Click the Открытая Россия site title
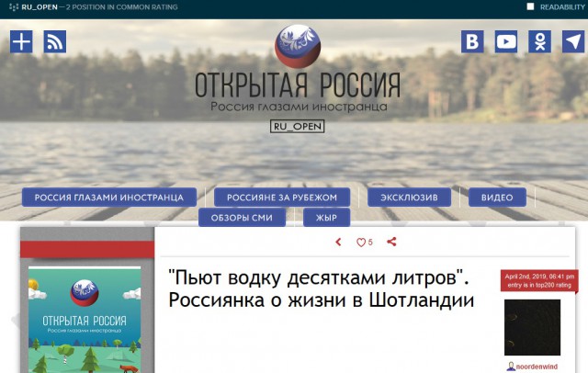The image size is (588, 373). tap(298, 85)
